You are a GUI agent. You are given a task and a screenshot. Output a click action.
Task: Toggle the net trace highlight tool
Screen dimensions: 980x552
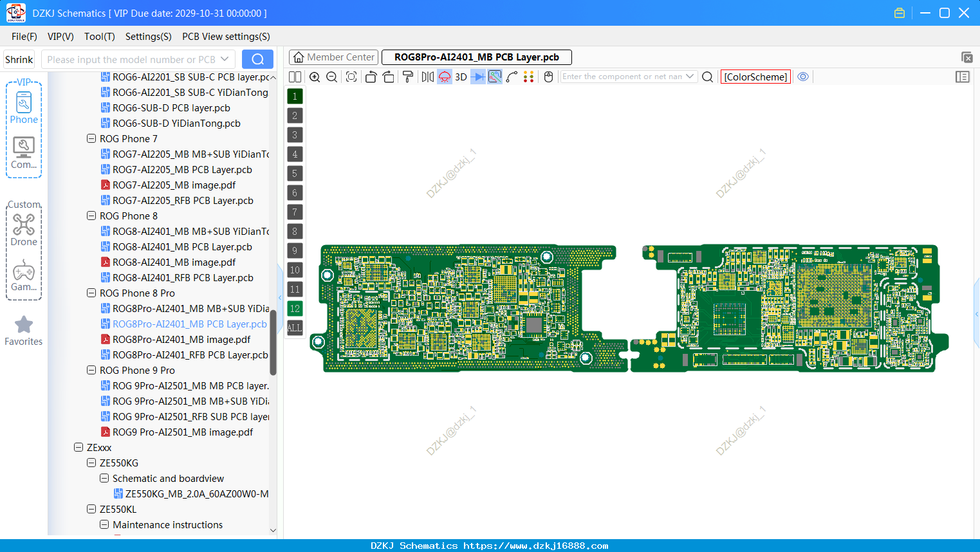coord(495,77)
